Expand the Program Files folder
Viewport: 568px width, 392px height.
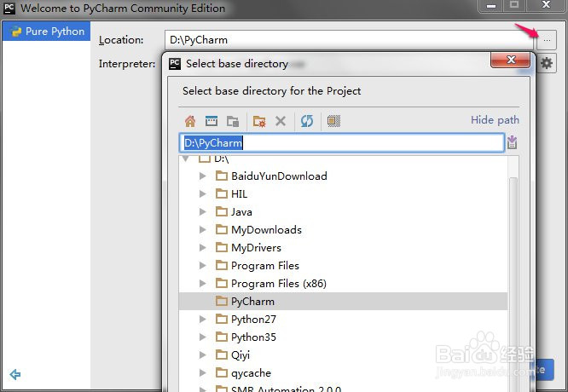click(x=203, y=265)
